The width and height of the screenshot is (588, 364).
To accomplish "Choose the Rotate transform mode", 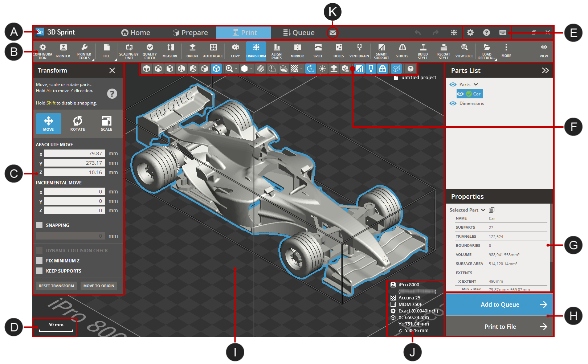I will [77, 123].
